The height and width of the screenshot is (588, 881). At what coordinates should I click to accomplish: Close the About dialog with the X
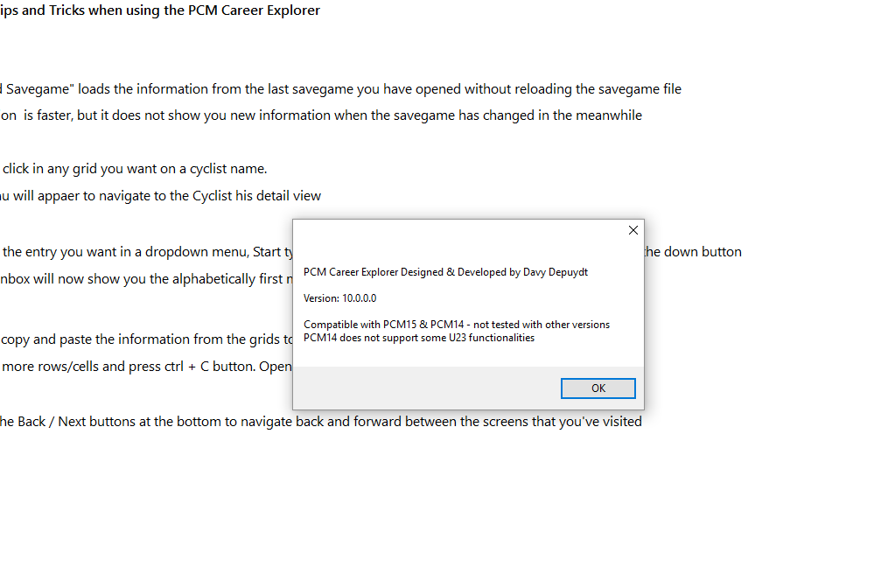pyautogui.click(x=633, y=230)
